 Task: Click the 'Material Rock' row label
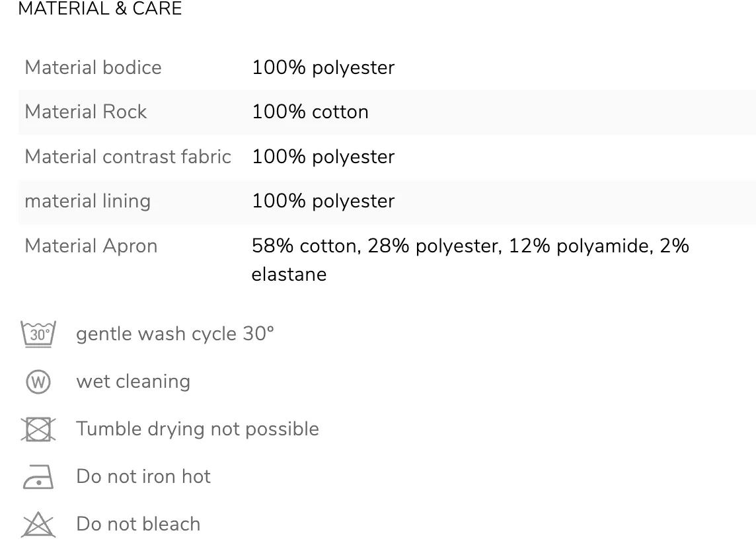click(x=86, y=112)
